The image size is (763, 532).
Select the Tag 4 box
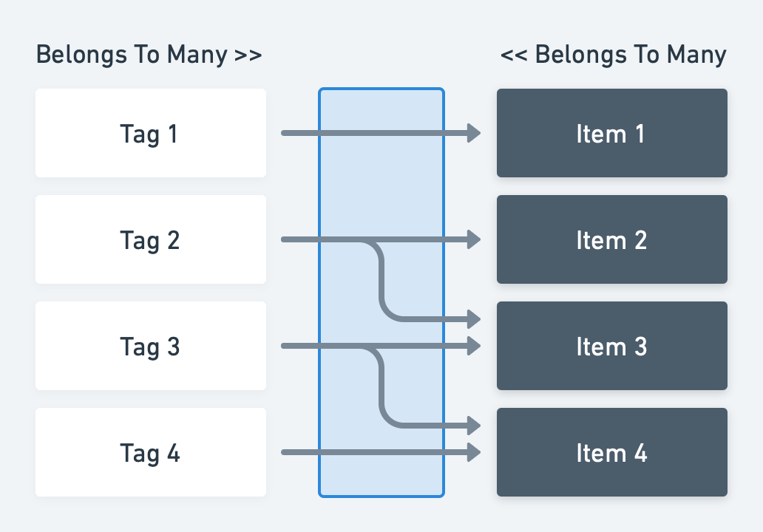pyautogui.click(x=151, y=452)
